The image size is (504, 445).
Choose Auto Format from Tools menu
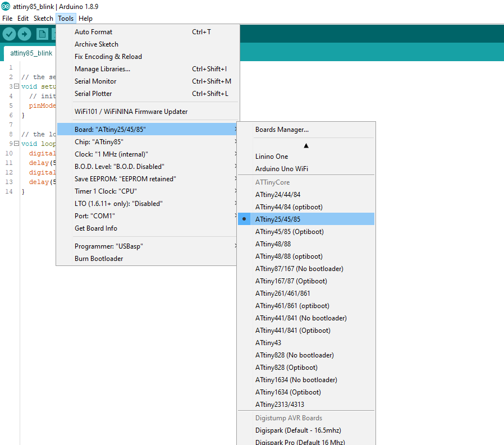pyautogui.click(x=148, y=32)
